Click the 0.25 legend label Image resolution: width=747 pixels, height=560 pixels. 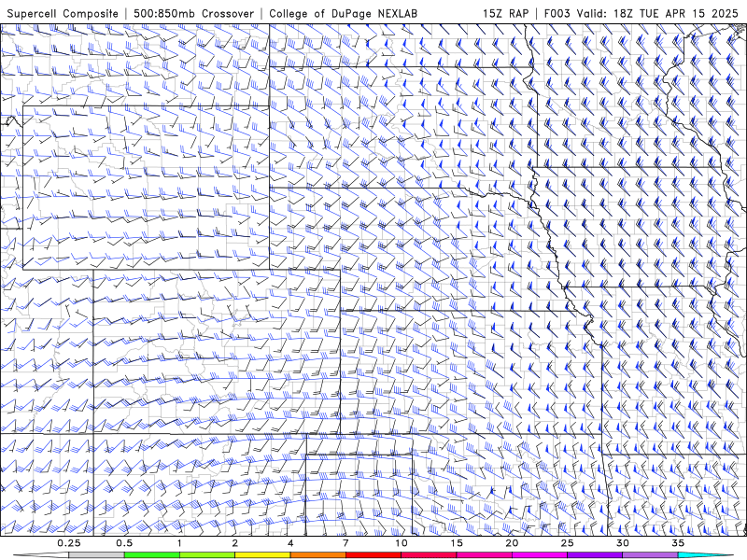click(69, 543)
